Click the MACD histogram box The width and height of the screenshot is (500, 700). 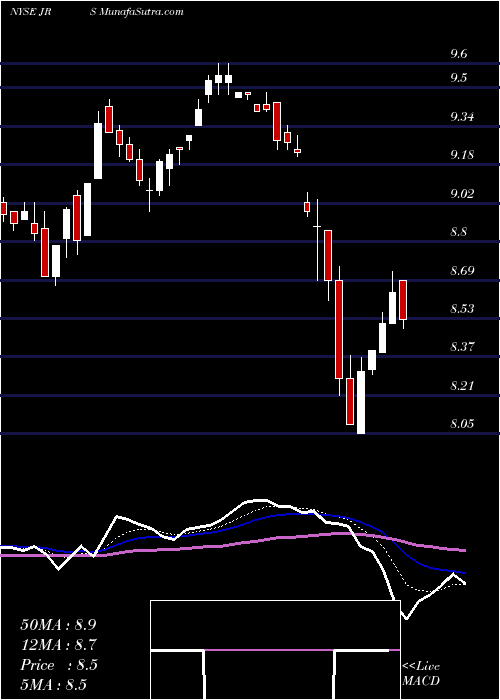275,650
